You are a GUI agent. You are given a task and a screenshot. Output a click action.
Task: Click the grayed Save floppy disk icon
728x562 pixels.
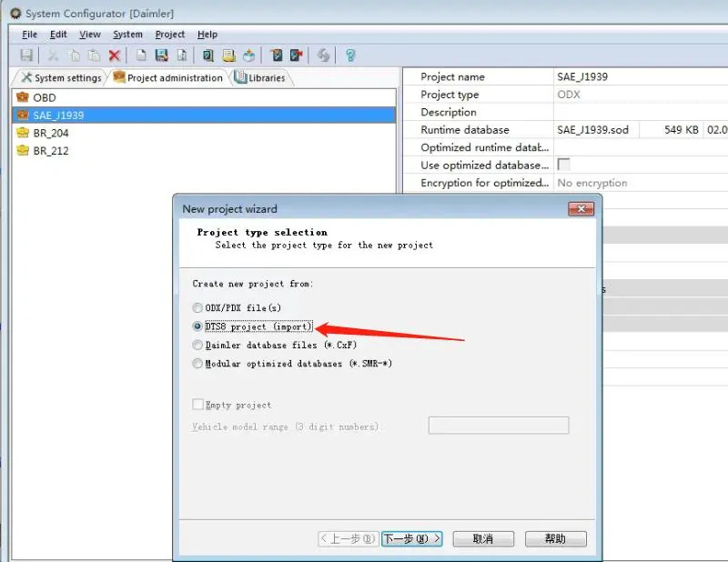tap(26, 55)
